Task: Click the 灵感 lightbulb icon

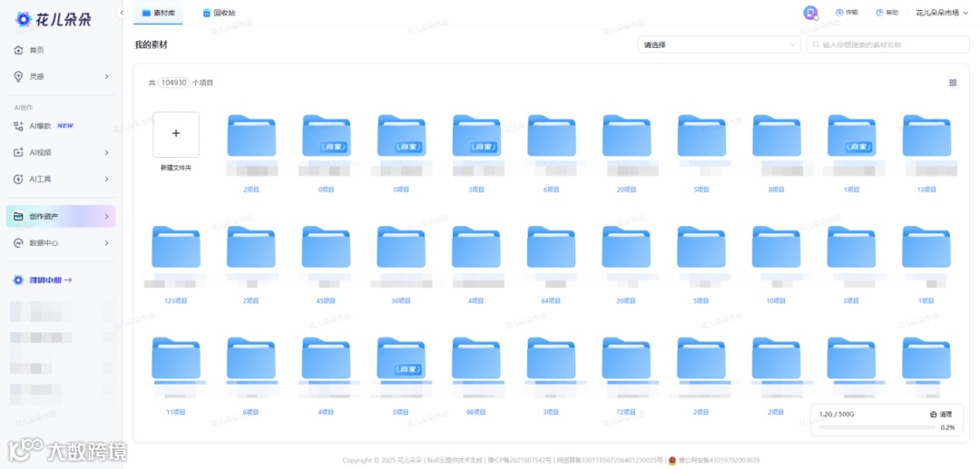Action: 18,76
